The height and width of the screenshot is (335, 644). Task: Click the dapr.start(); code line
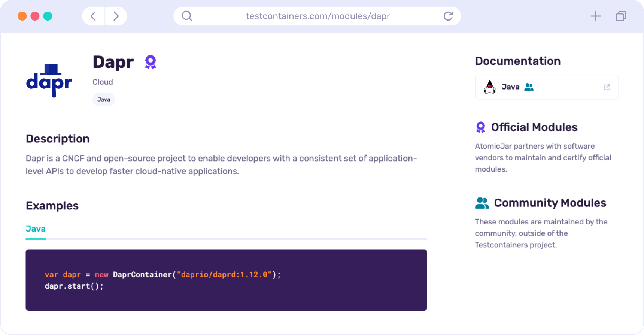tap(74, 286)
